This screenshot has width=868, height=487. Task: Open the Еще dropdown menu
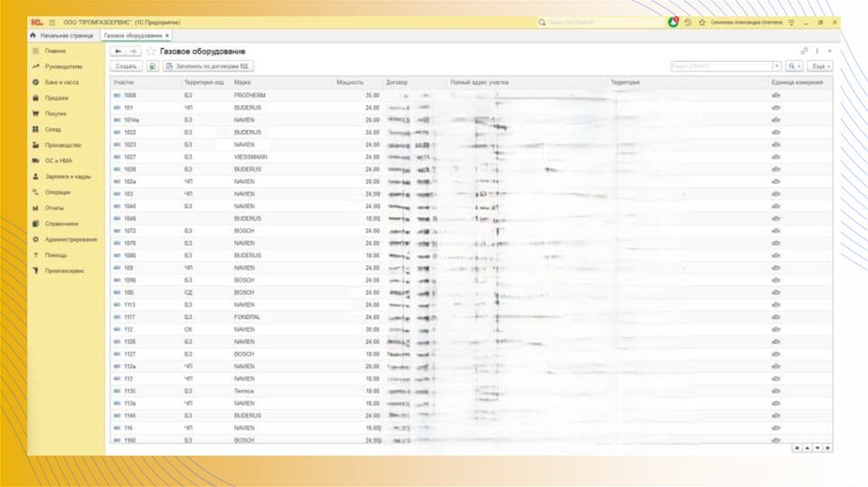(x=820, y=66)
